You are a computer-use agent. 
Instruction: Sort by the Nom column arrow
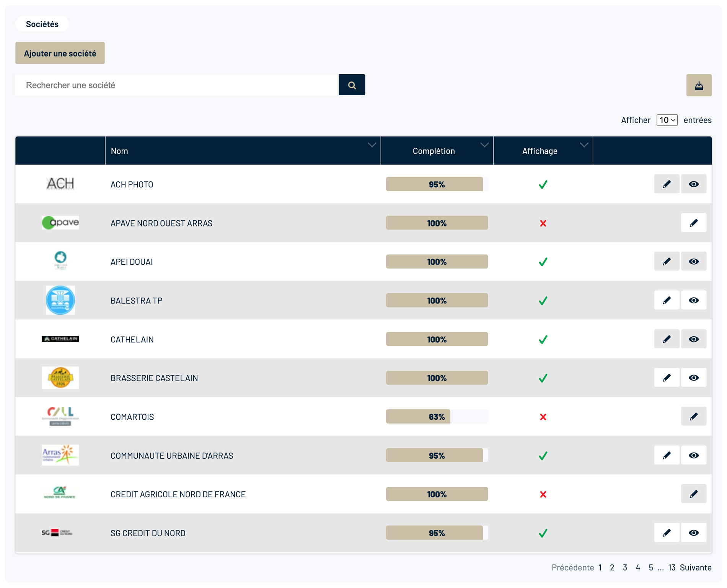coord(372,145)
